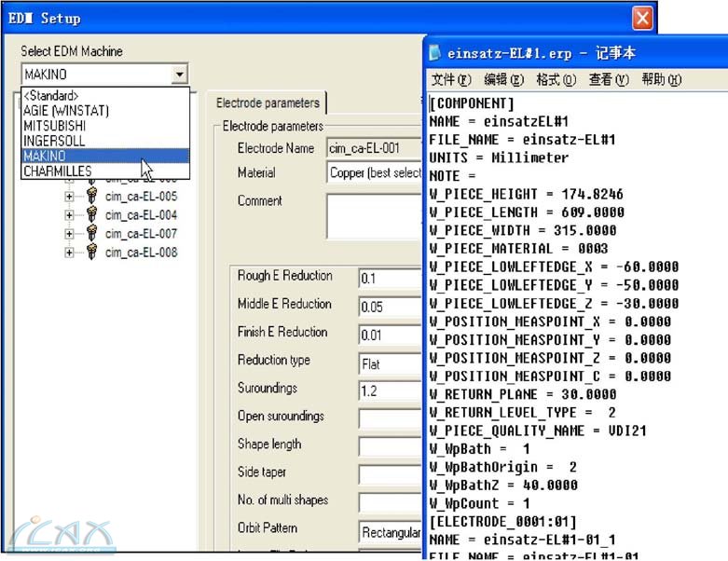
Task: Click the electrode icon for cim_ca-EL-005
Action: tap(91, 197)
